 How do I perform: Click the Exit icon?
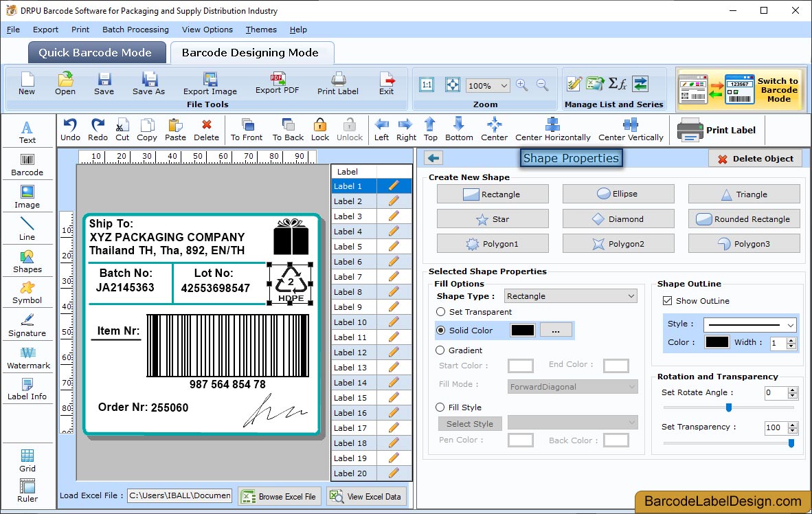click(x=386, y=84)
